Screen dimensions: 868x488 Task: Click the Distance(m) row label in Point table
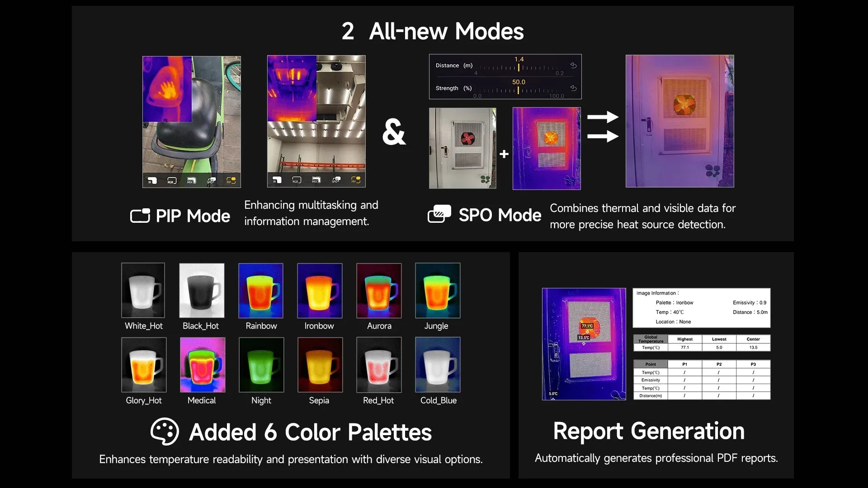click(651, 396)
